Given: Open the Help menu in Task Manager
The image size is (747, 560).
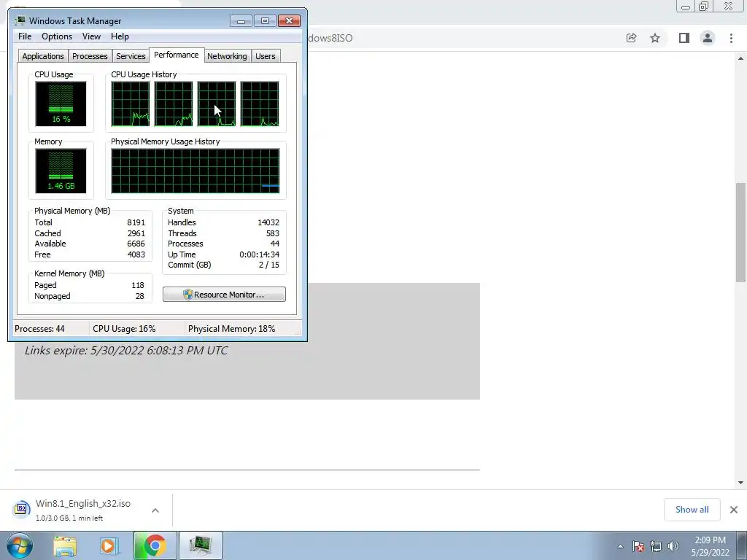Looking at the screenshot, I should click(x=120, y=36).
